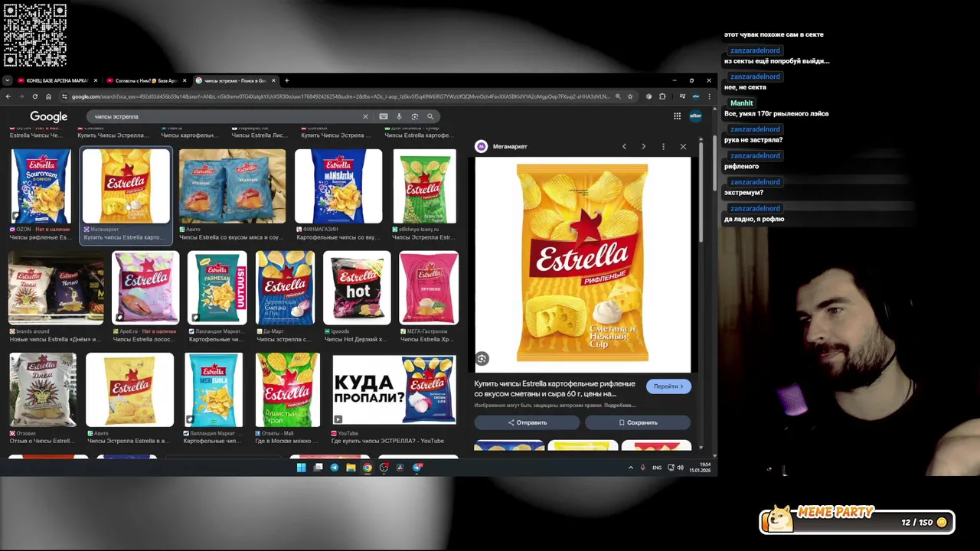This screenshot has width=980, height=551.
Task: Click Chrome icon in taskbar
Action: coord(367,468)
